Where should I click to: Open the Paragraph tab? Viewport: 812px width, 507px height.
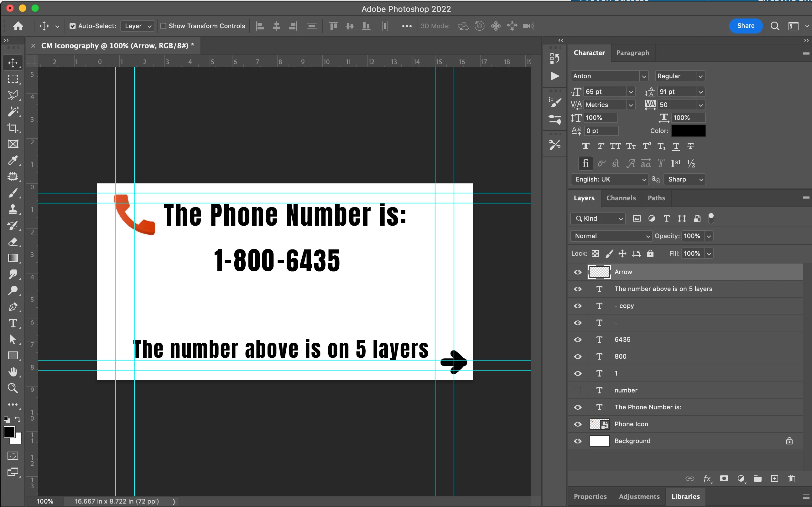632,53
